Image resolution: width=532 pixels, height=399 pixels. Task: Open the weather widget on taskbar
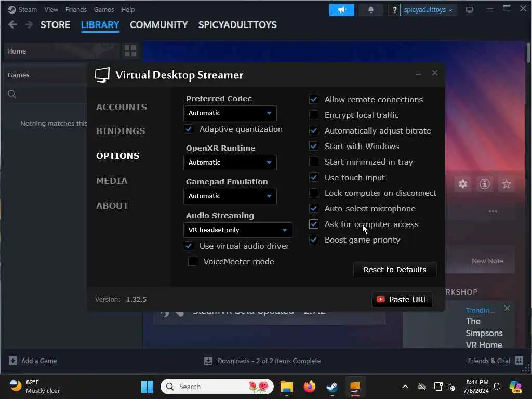(34, 387)
